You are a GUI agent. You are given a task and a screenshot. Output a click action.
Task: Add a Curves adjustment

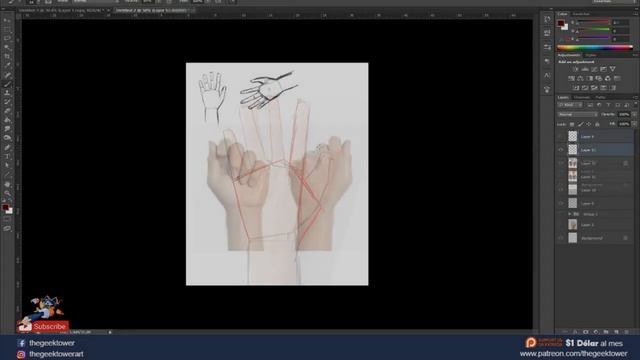[594, 69]
